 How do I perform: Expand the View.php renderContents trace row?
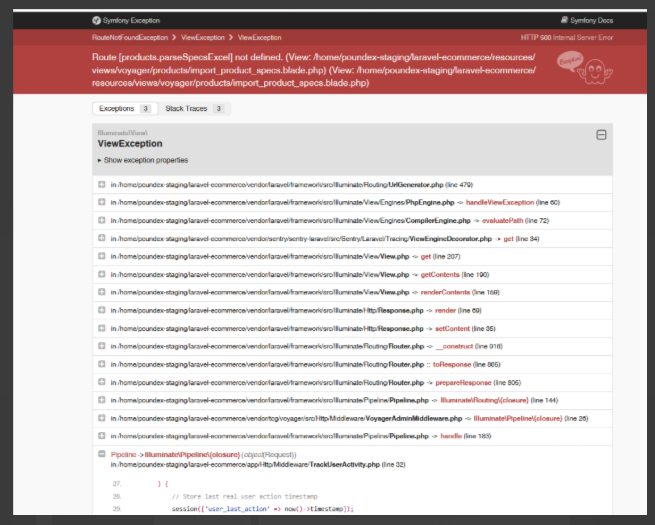[102, 292]
